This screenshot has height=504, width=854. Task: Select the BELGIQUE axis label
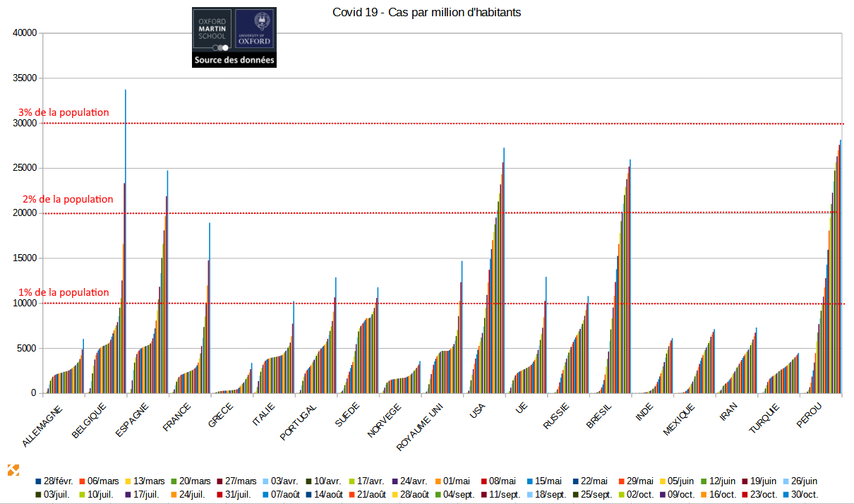[89, 421]
